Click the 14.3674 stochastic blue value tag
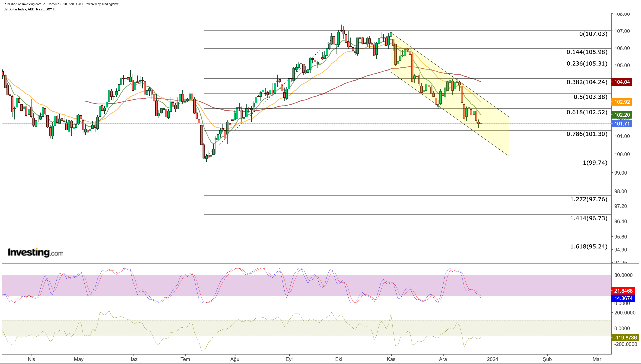The height and width of the screenshot is (364, 641). (623, 298)
